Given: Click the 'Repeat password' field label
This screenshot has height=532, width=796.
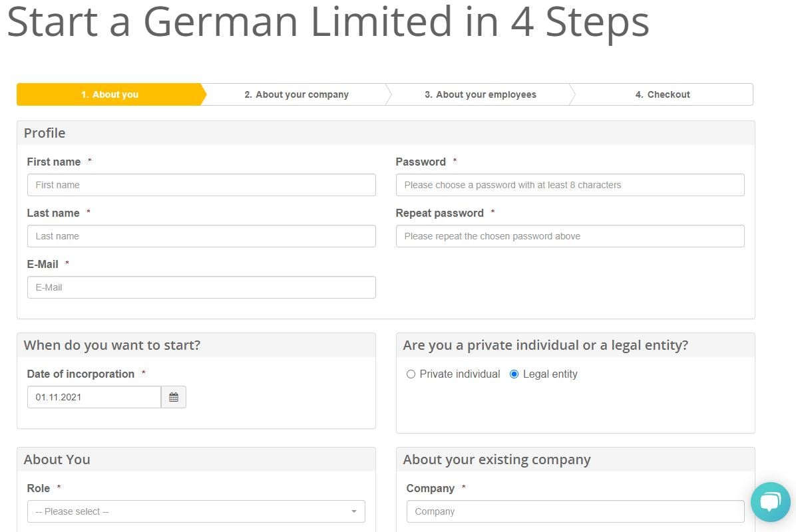Looking at the screenshot, I should [440, 213].
